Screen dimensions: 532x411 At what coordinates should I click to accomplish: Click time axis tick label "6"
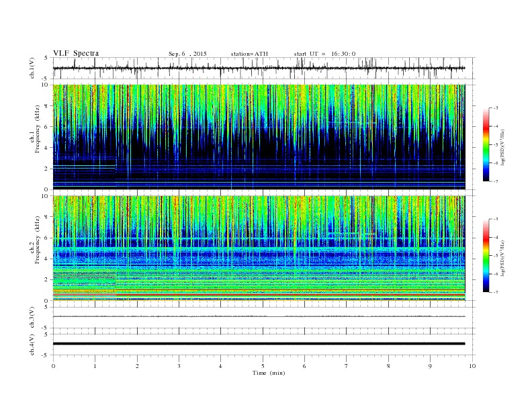tap(304, 366)
